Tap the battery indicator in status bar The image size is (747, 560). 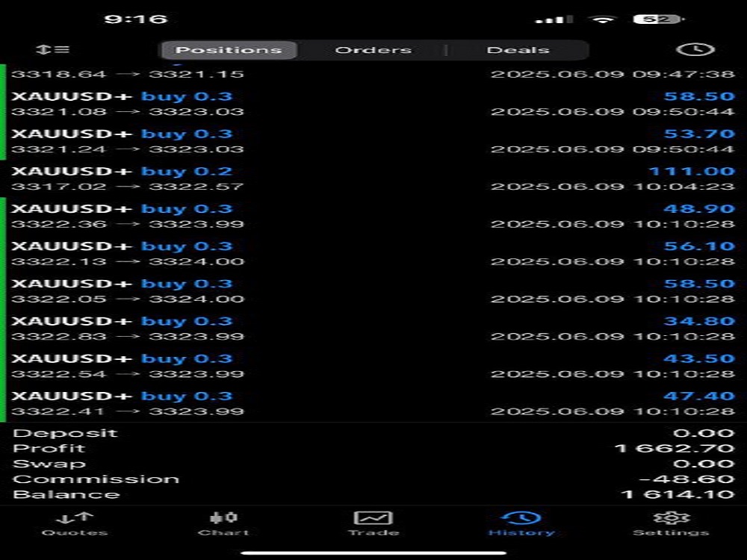tap(659, 19)
